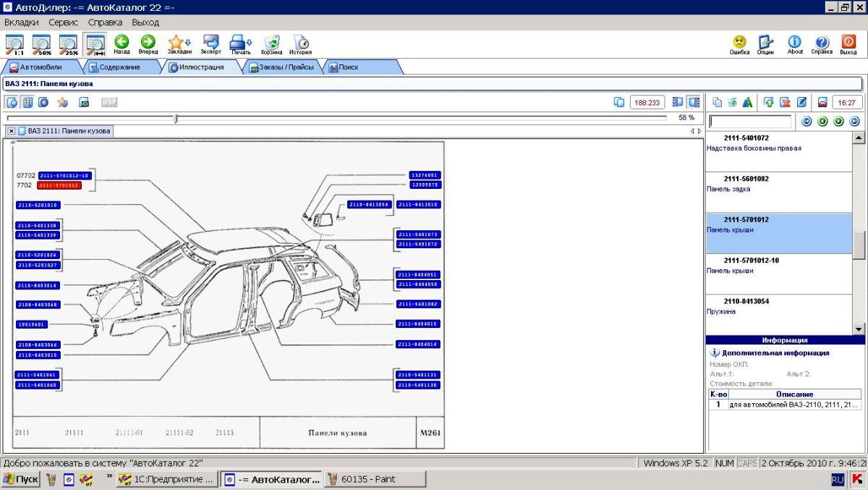Set zoom to 50% scale
This screenshot has width=868, height=490.
point(41,44)
